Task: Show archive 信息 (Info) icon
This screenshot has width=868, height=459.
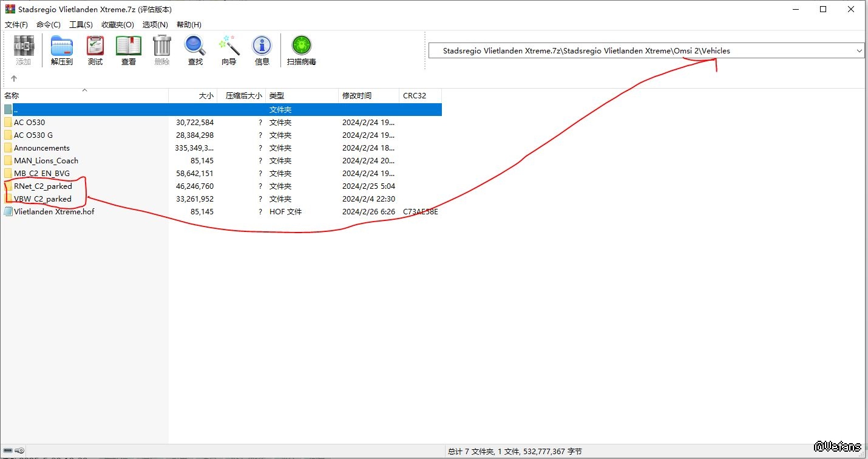Action: coord(262,50)
